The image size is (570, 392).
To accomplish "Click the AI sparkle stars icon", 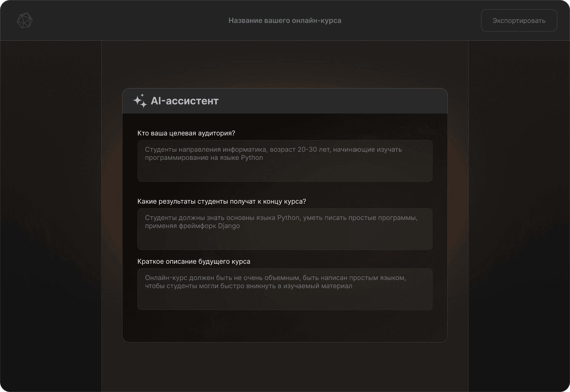I will click(140, 101).
